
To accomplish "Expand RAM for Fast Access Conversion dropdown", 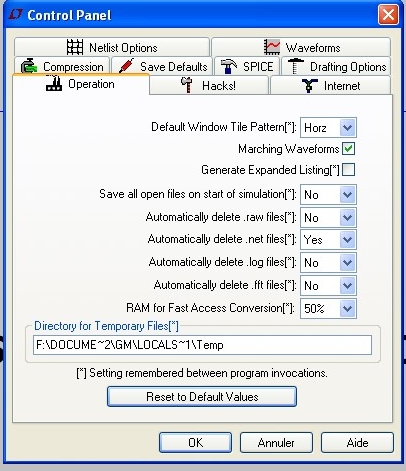I will (328, 308).
